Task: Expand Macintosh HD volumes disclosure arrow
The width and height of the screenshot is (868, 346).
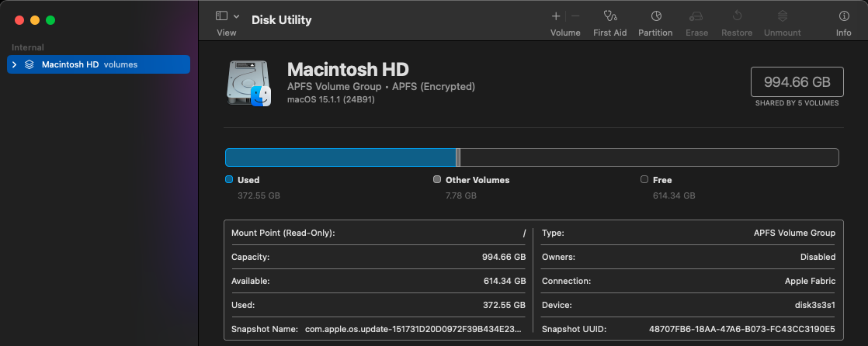Action: pos(15,64)
